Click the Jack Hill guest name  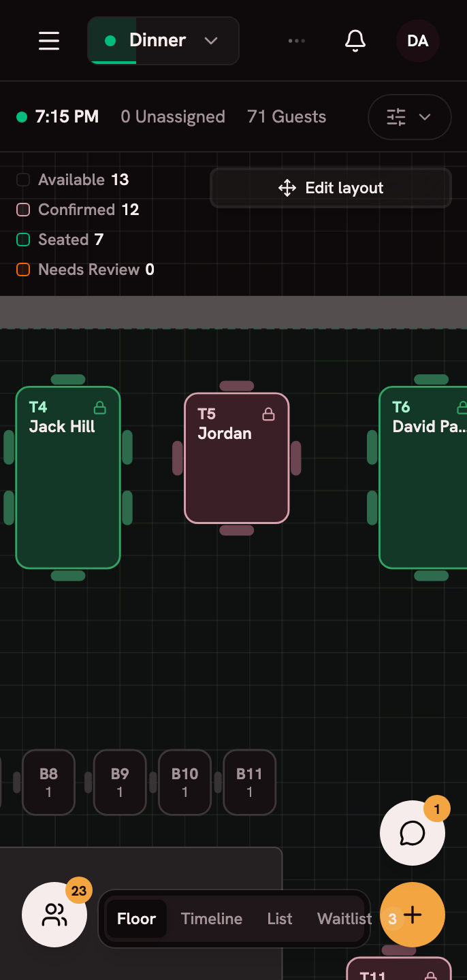pyautogui.click(x=62, y=427)
